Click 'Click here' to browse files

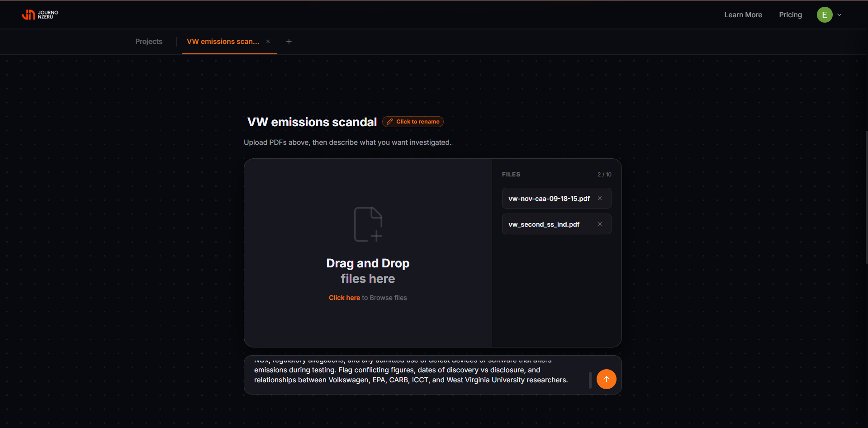pyautogui.click(x=344, y=298)
